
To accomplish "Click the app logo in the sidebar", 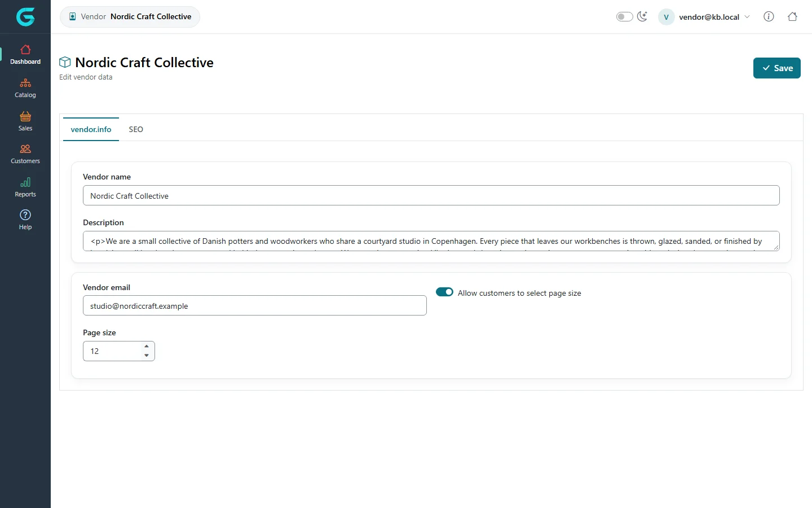I will [25, 17].
